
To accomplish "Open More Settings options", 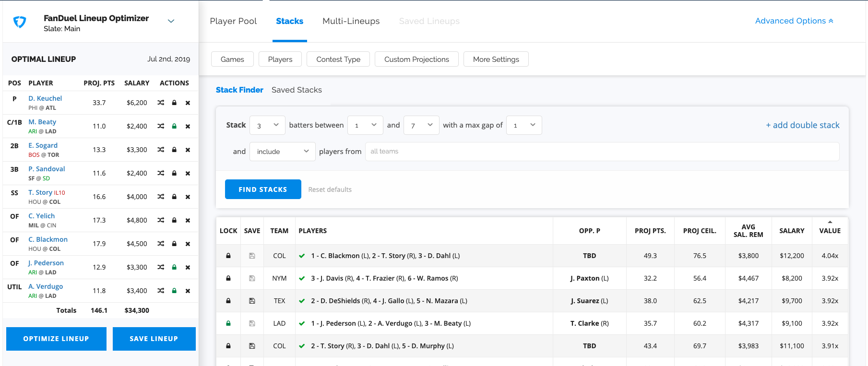I will point(496,59).
